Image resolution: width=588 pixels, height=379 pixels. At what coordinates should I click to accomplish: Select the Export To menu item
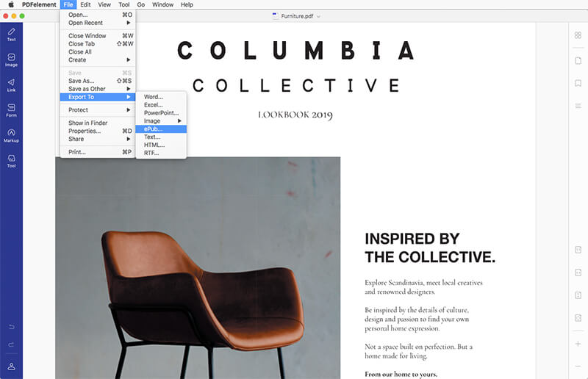(98, 97)
